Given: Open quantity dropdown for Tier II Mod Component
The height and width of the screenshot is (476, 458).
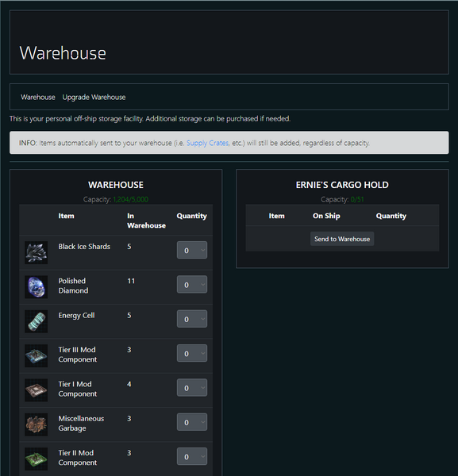Looking at the screenshot, I should [x=192, y=456].
